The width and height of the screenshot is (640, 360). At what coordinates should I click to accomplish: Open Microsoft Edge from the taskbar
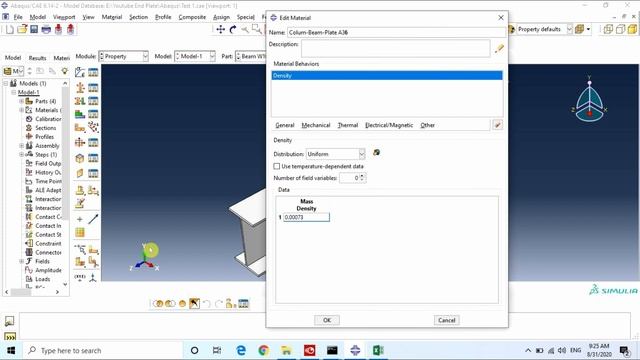[x=241, y=350]
